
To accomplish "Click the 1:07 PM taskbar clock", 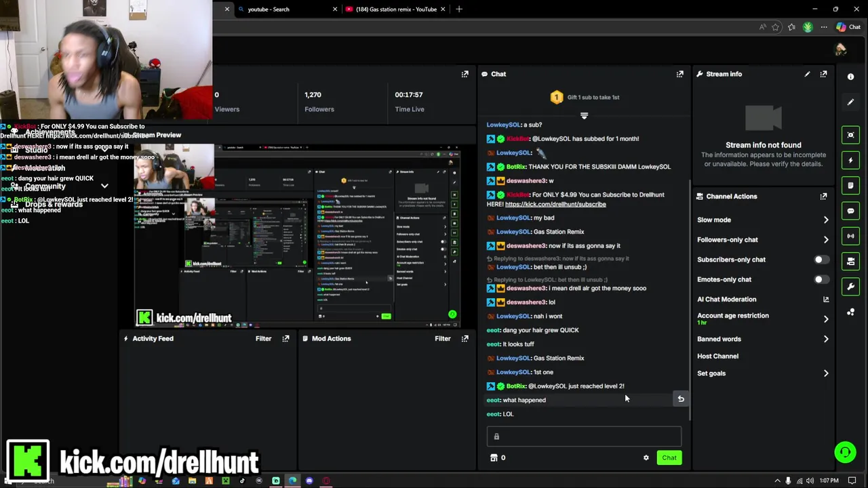I will (x=829, y=481).
